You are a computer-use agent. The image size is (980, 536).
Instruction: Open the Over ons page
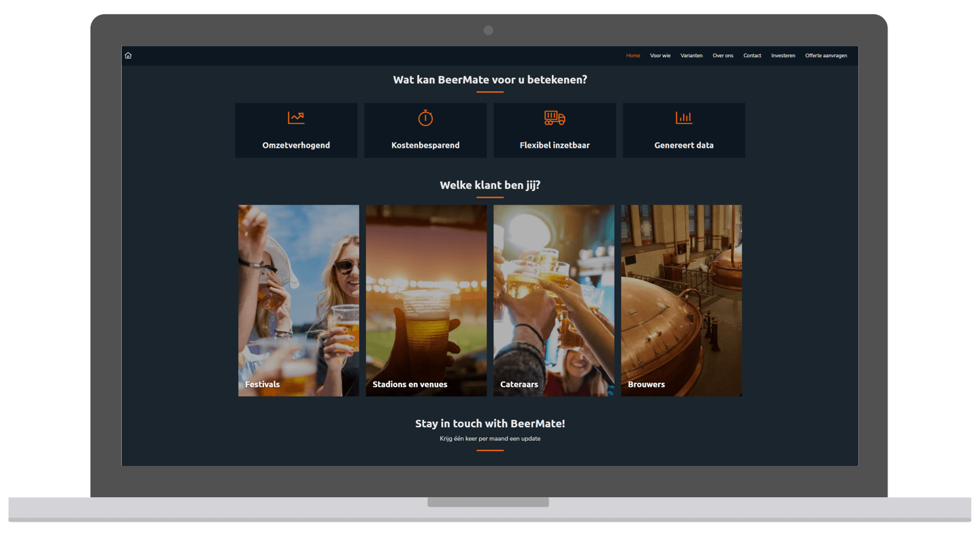[x=723, y=56]
